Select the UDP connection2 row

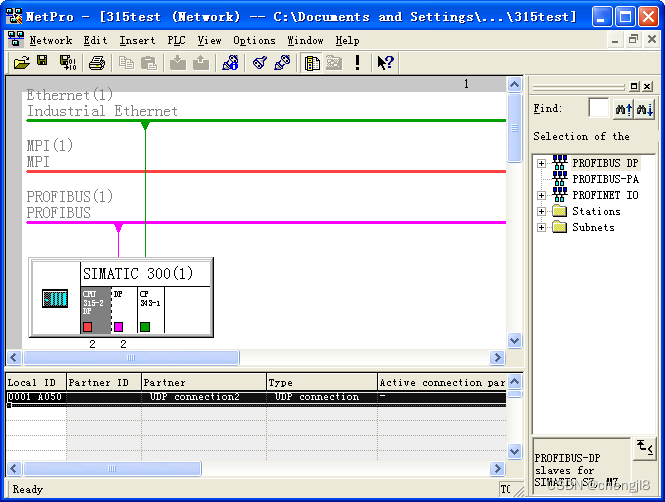click(x=256, y=397)
